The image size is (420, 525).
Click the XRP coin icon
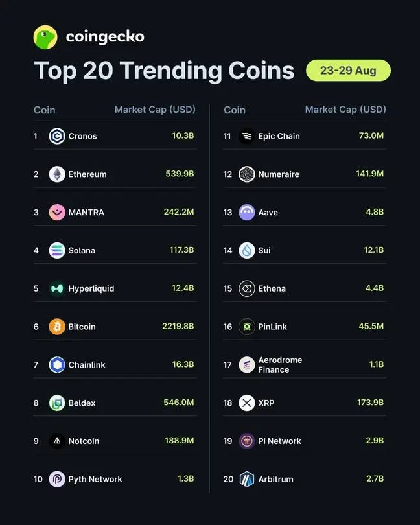247,402
